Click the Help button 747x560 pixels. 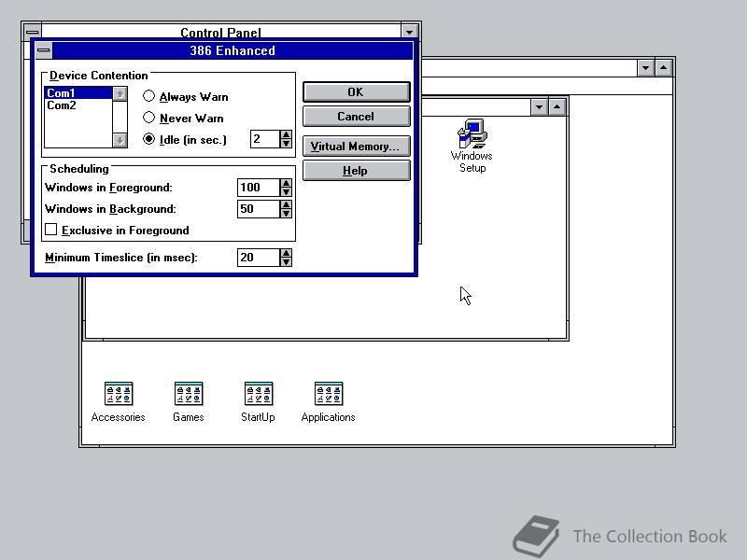[357, 171]
